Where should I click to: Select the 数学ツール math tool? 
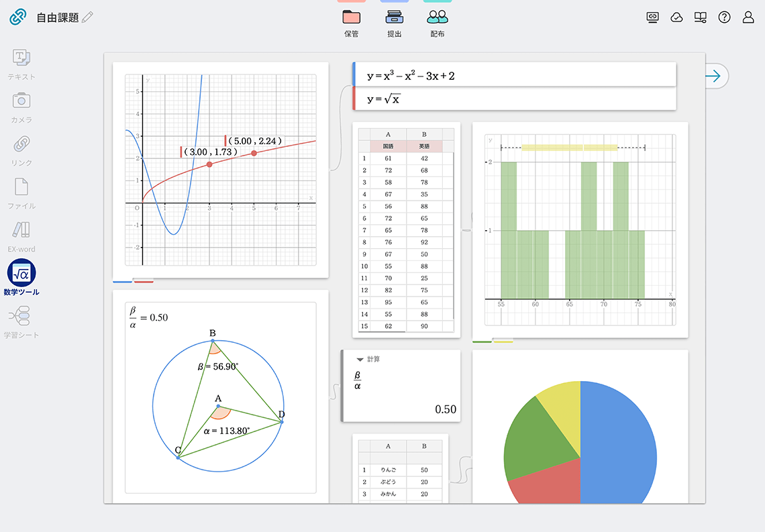pos(21,274)
